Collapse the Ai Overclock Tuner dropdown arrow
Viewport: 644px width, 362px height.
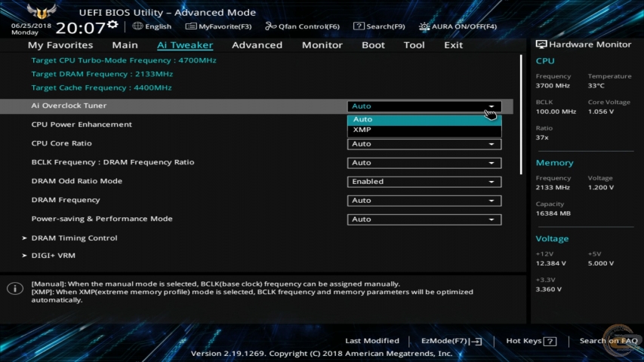coord(491,106)
